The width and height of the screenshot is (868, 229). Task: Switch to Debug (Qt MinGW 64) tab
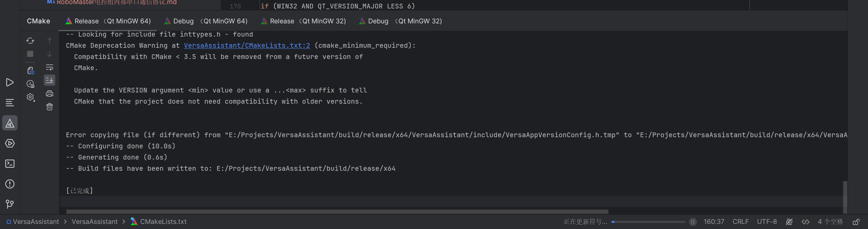click(x=206, y=21)
